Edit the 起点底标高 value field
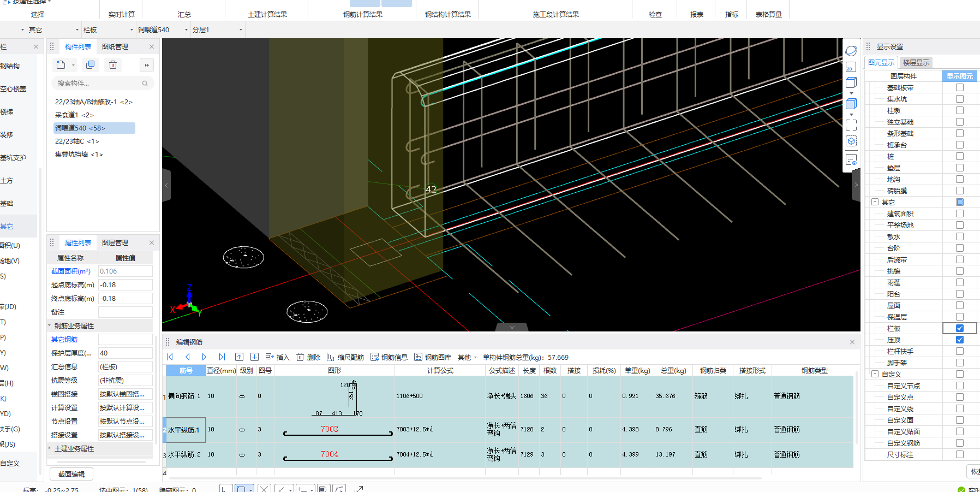Viewport: 980px width, 492px height. click(125, 284)
